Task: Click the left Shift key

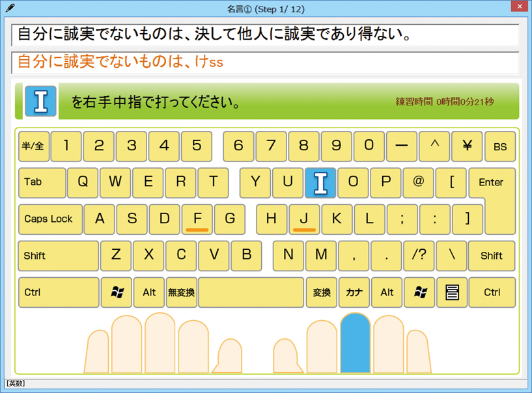Action: click(x=58, y=256)
